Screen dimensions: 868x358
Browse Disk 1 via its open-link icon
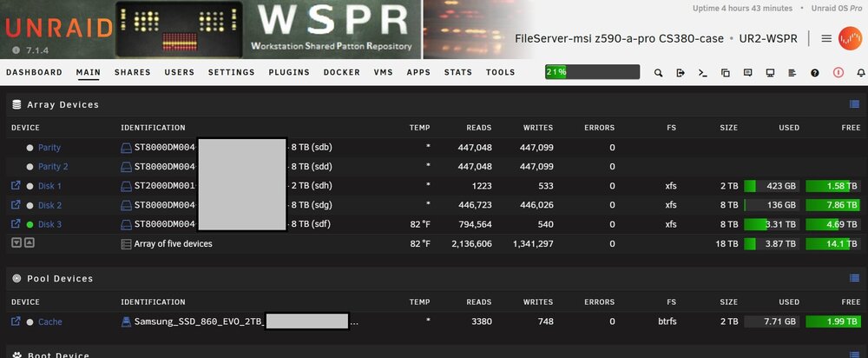tap(16, 186)
